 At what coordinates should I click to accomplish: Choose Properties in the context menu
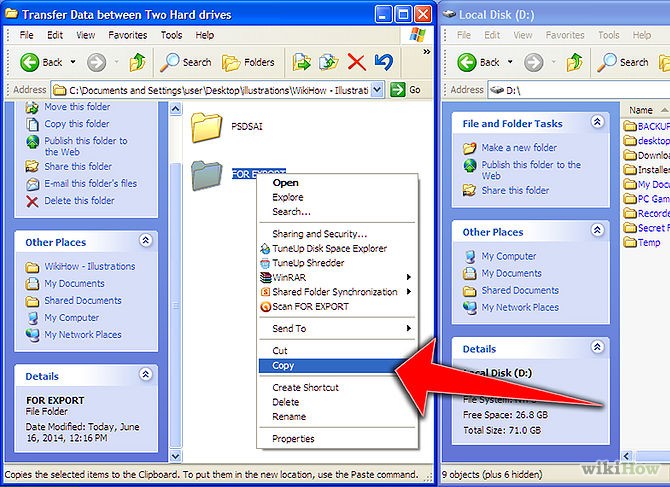(x=337, y=439)
